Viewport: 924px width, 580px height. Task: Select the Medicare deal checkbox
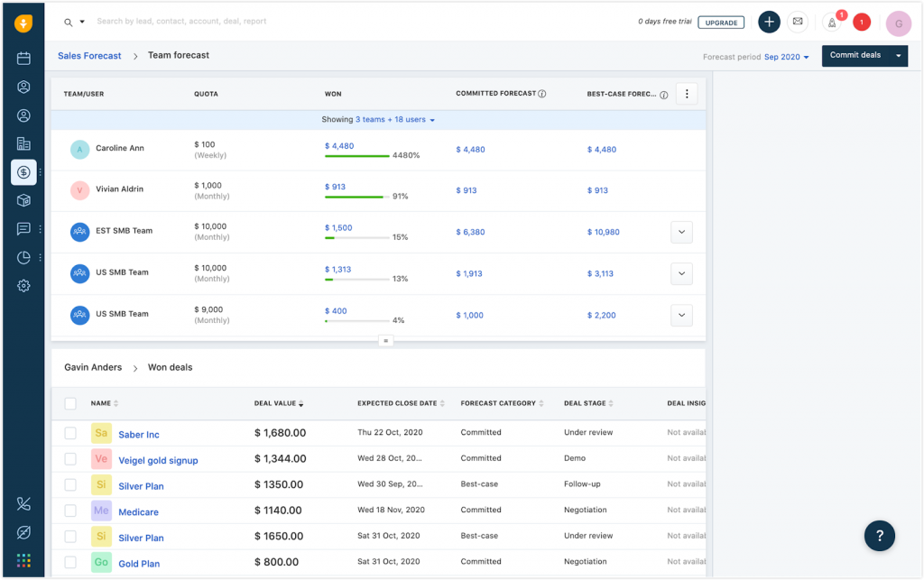click(x=70, y=511)
